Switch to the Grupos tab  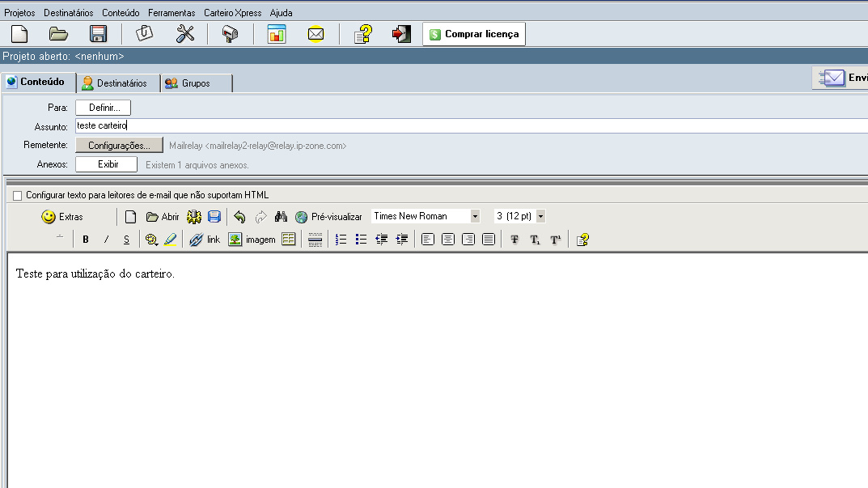tap(196, 83)
